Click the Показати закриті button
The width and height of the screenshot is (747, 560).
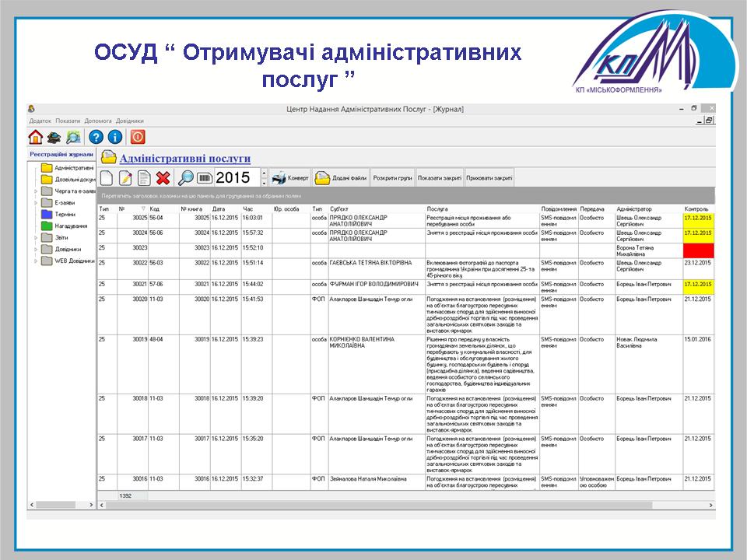coord(439,178)
